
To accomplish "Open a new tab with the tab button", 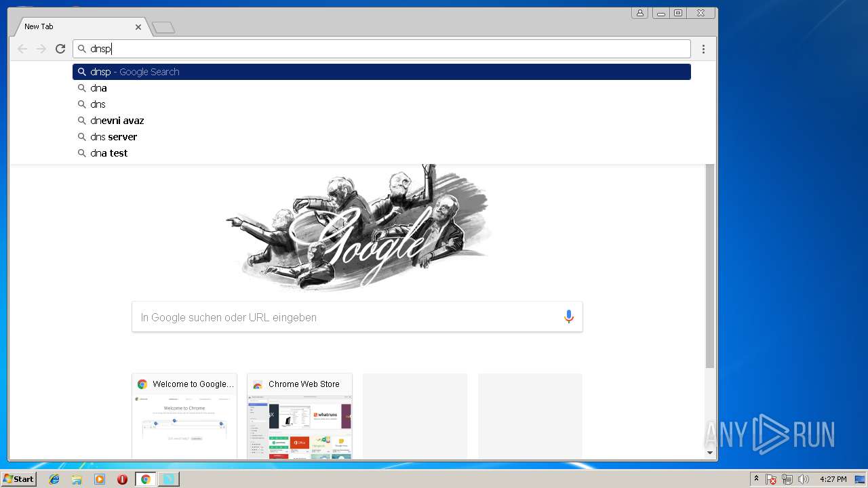I will click(163, 28).
